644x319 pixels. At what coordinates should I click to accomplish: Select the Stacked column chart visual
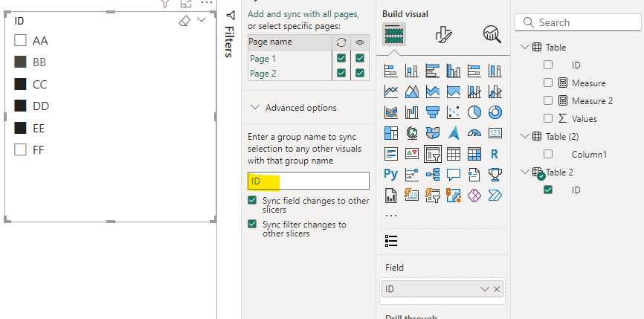click(411, 71)
